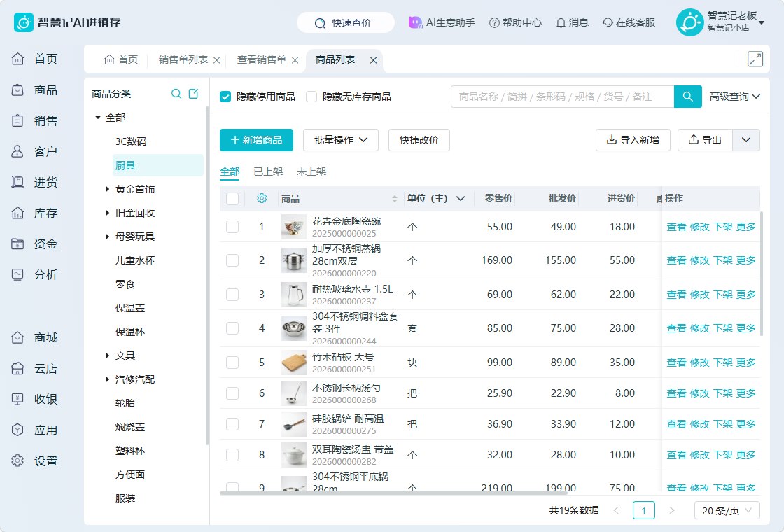This screenshot has height=532, width=784.
Task: Collapse the 全部 category tree
Action: tap(98, 118)
